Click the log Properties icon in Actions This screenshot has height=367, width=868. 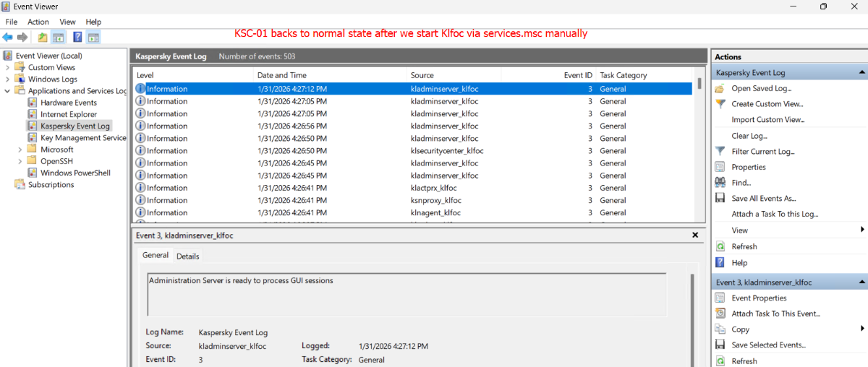(x=720, y=167)
